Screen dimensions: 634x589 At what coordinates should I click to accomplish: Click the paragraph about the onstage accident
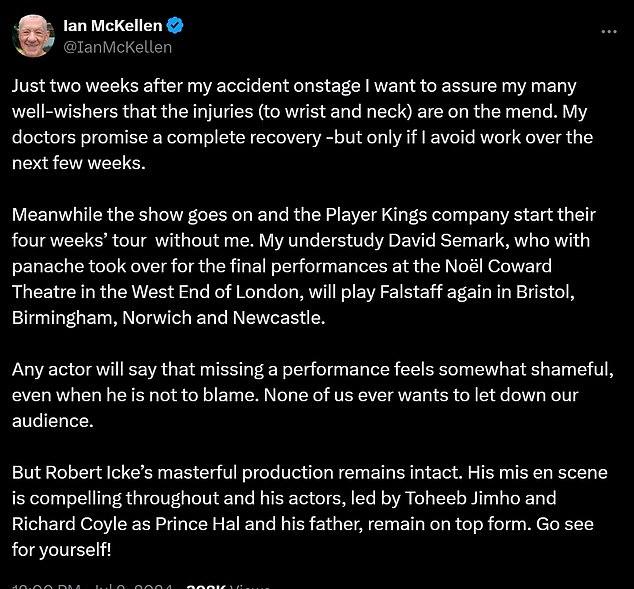coord(302,124)
